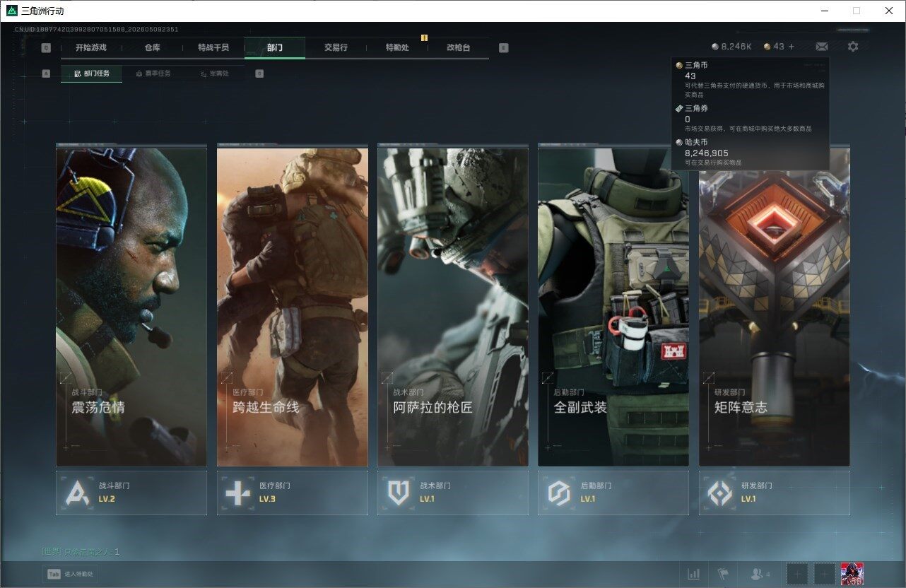Click the second empty squad slot
The image size is (906, 588).
[x=825, y=574]
